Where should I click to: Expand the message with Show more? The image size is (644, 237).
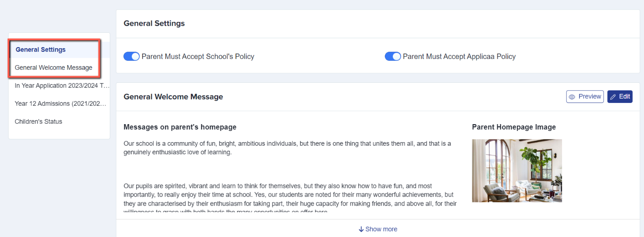click(x=378, y=229)
